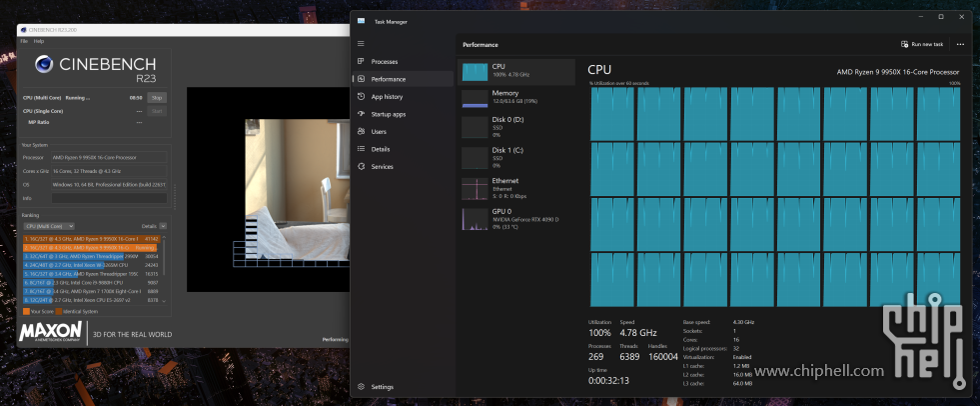The height and width of the screenshot is (406, 980).
Task: Click the Cinebench R23 logo
Action: [x=95, y=68]
